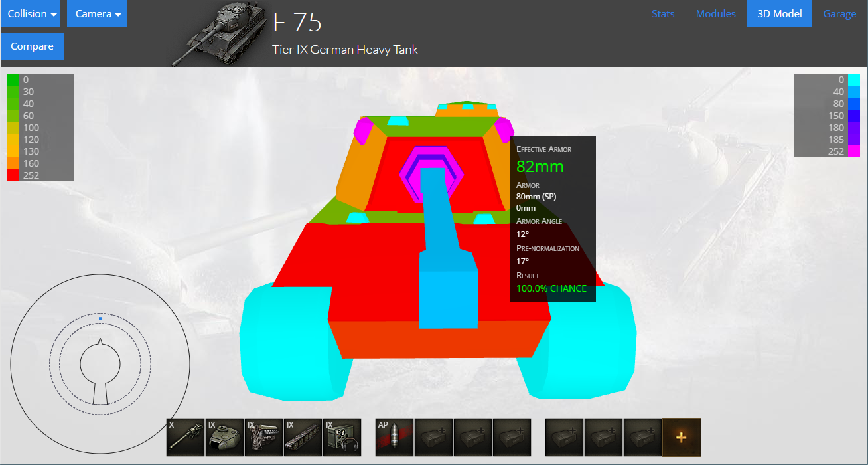The image size is (868, 465).
Task: Open the Modules tab
Action: 715,14
